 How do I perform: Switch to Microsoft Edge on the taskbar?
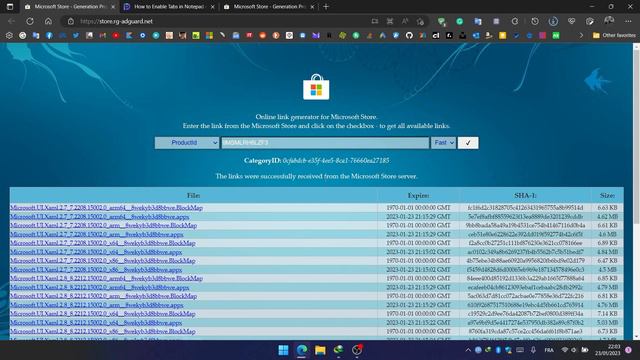tap(302, 350)
